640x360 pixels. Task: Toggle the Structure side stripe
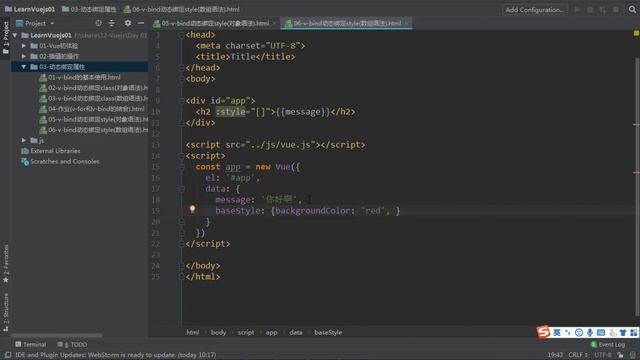coord(6,312)
